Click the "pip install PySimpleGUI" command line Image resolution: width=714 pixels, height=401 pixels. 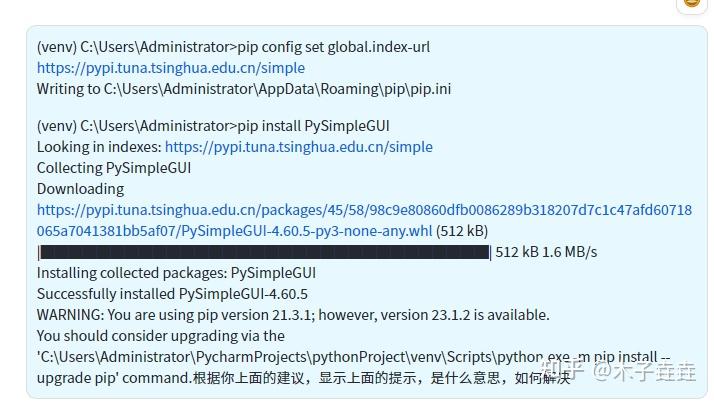pos(213,126)
